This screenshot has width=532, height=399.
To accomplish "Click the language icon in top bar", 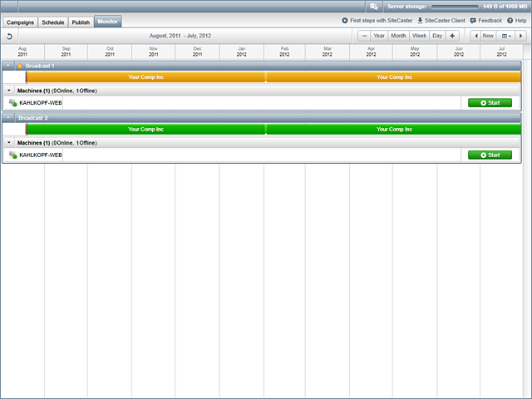I will 374,6.
